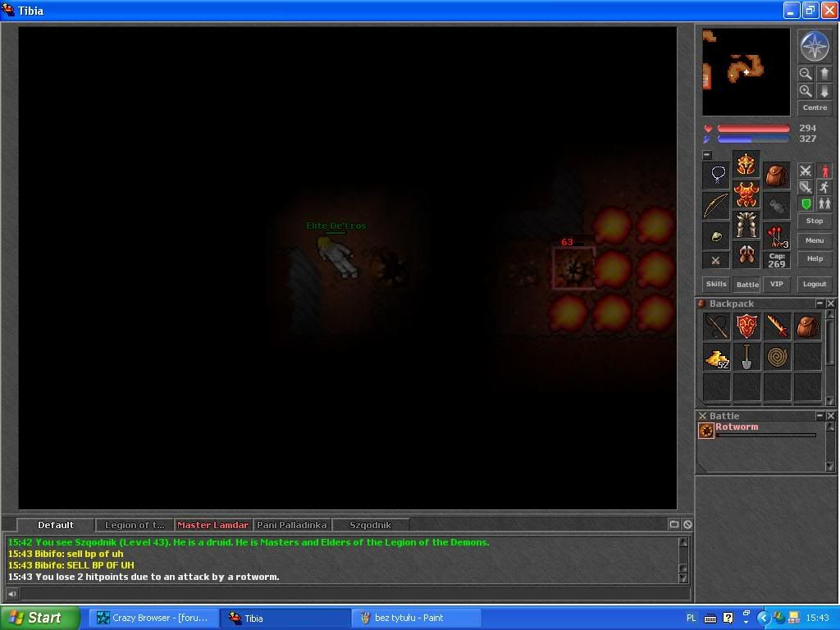Select the ring in the ring slot
The height and width of the screenshot is (630, 840).
click(717, 235)
